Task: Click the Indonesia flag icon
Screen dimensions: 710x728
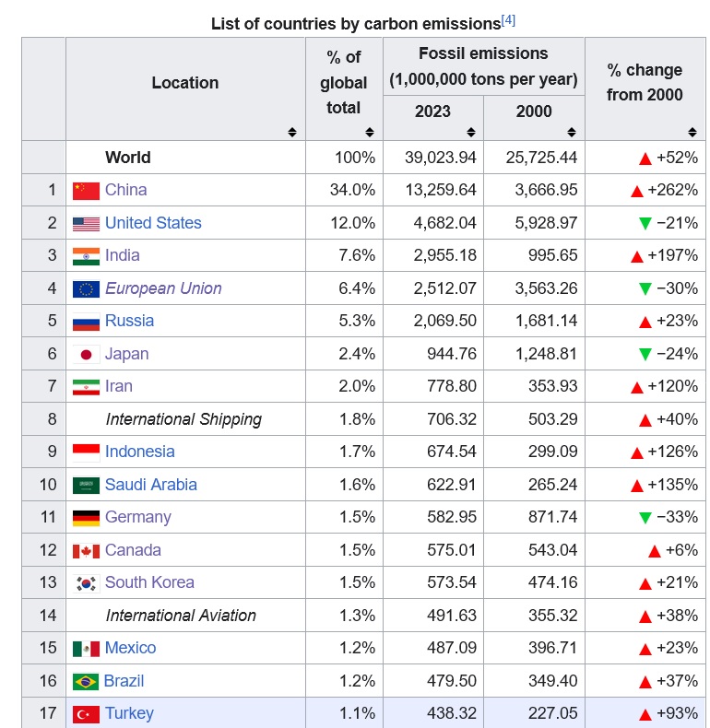Action: (x=86, y=452)
